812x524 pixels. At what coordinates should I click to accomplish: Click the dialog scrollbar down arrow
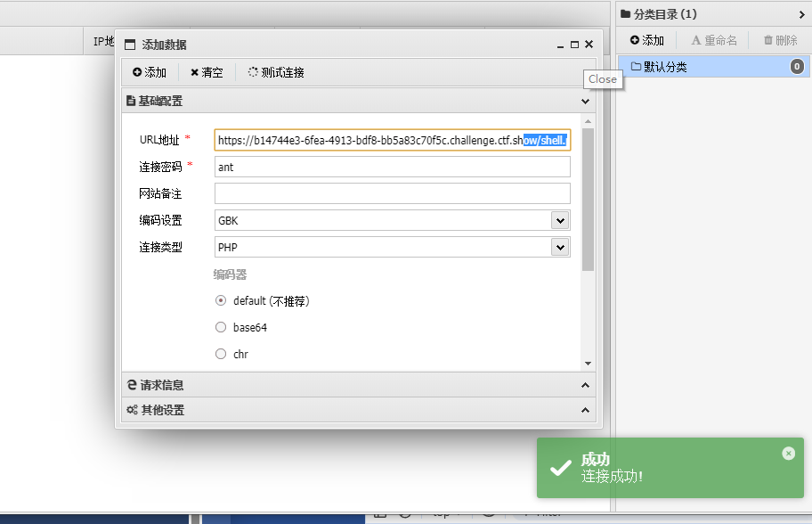pos(588,364)
